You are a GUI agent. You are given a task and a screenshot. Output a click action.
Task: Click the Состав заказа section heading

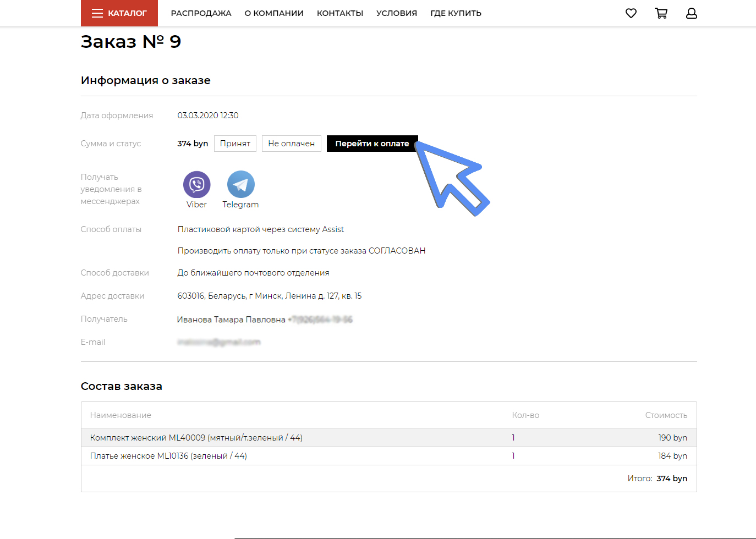122,386
